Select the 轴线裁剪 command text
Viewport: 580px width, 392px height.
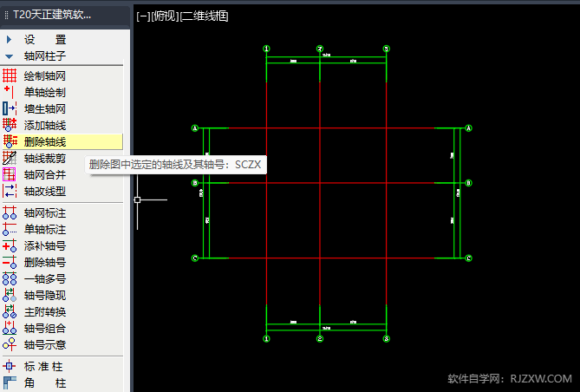coord(45,159)
